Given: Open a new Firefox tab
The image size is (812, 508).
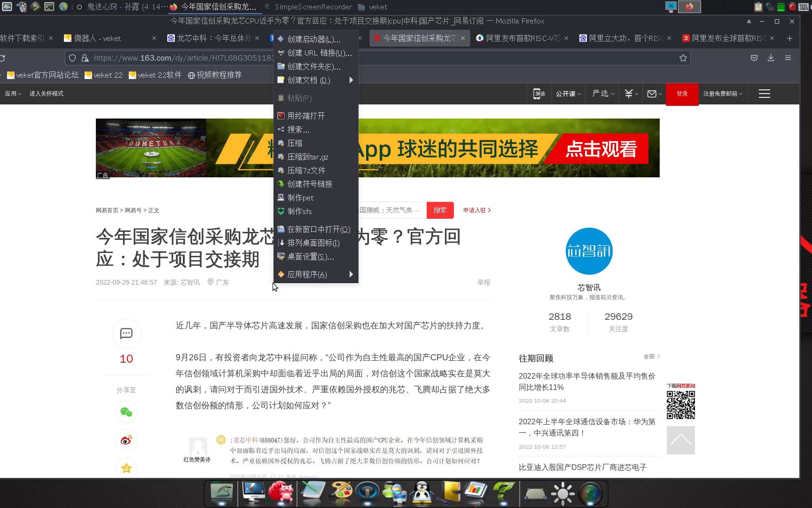Looking at the screenshot, I should tap(789, 39).
